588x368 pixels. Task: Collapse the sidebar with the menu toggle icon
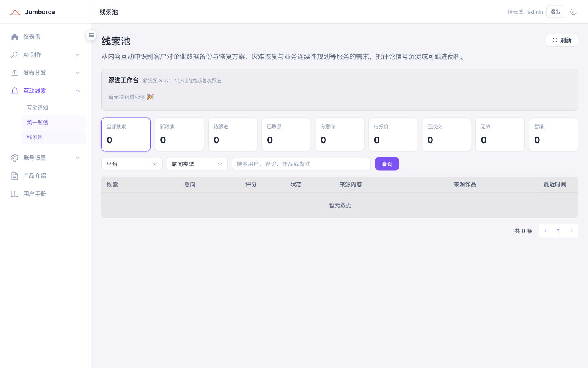(x=91, y=35)
